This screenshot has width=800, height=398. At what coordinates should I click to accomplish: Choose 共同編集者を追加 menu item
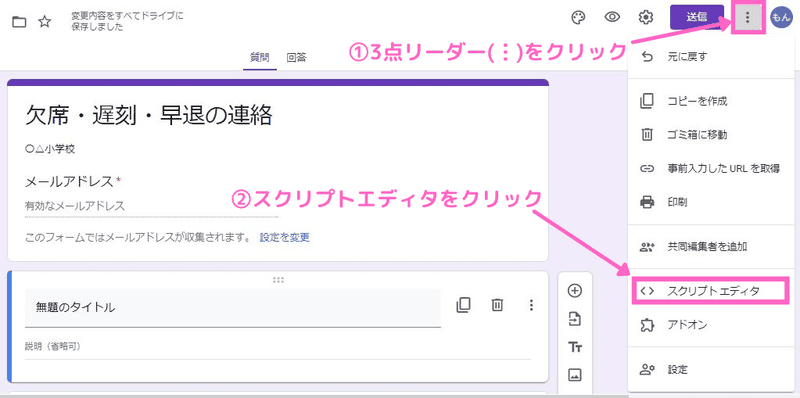coord(711,247)
